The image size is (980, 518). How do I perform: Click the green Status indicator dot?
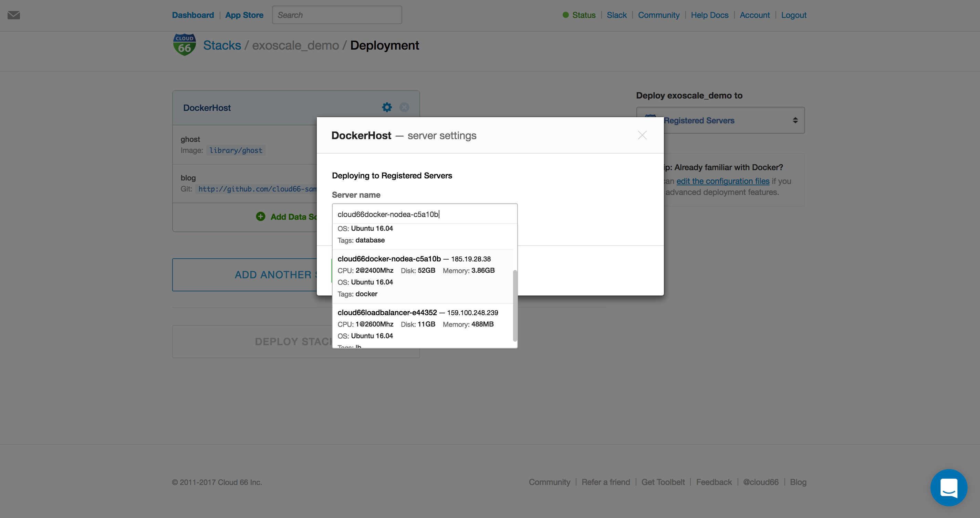(x=566, y=15)
